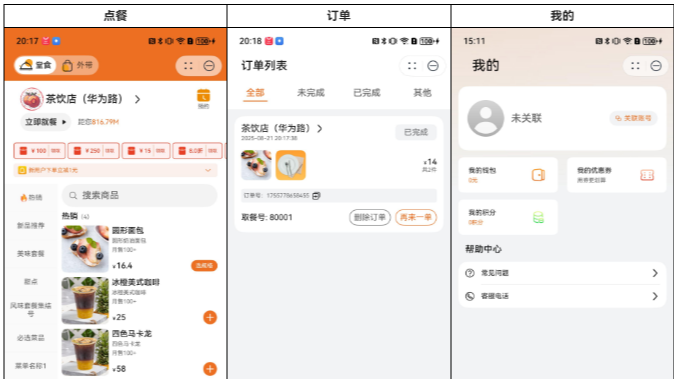Image resolution: width=674 pixels, height=379 pixels.
Task: Open the four-dot menu on the orange 点餐 header
Action: coord(188,66)
